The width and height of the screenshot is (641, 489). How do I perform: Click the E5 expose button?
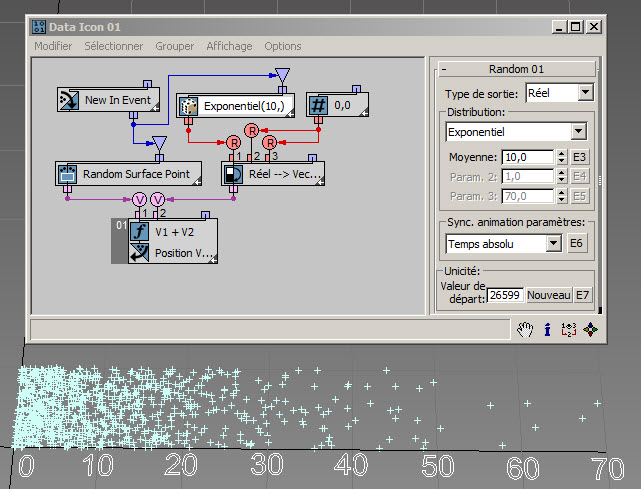tap(579, 196)
